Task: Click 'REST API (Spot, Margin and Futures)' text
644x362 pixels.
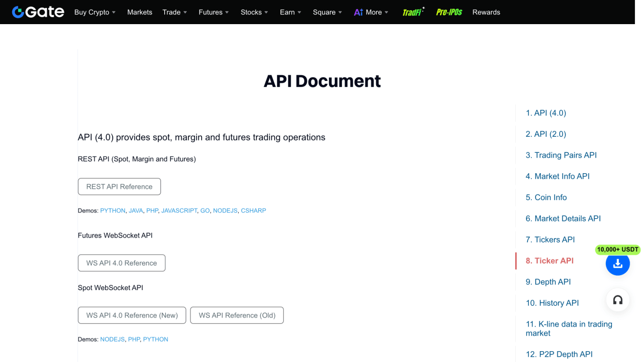Action: [x=137, y=159]
